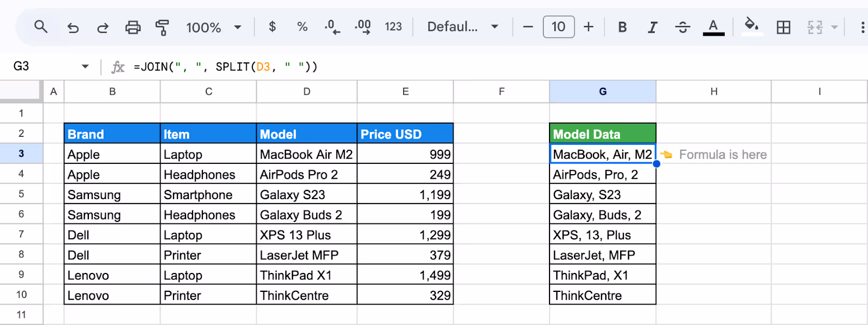This screenshot has height=325, width=868.
Task: Select all cells via corner box
Action: pyautogui.click(x=21, y=91)
